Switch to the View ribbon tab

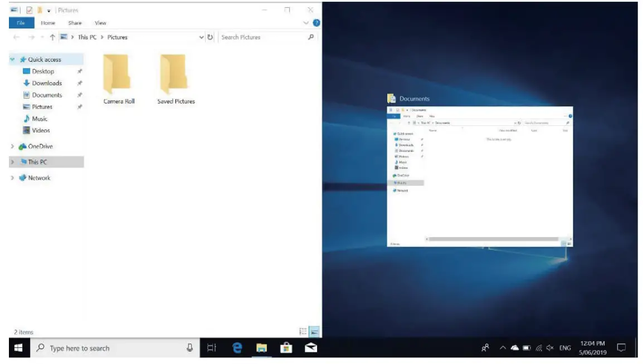tap(100, 23)
